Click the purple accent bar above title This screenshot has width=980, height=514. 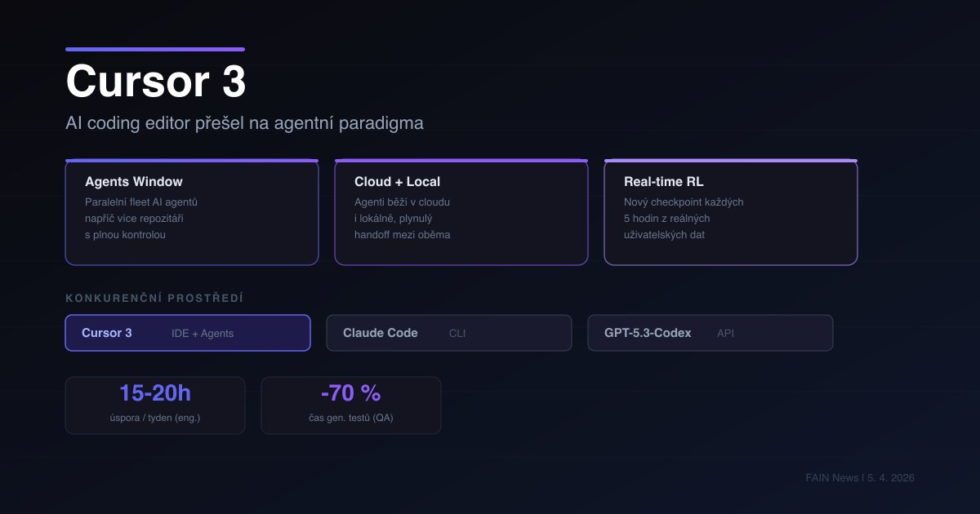pos(154,49)
